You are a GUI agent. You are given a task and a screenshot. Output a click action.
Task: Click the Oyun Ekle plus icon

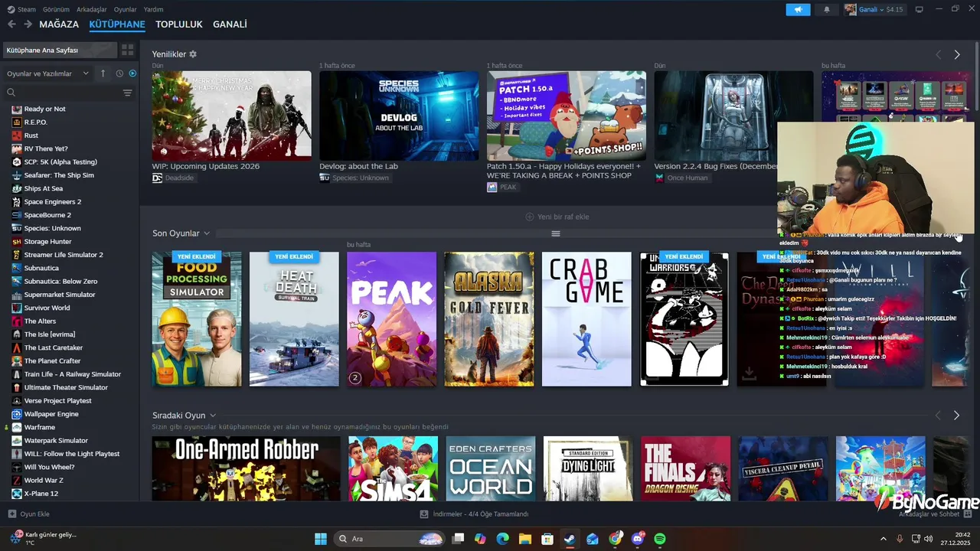[11, 514]
